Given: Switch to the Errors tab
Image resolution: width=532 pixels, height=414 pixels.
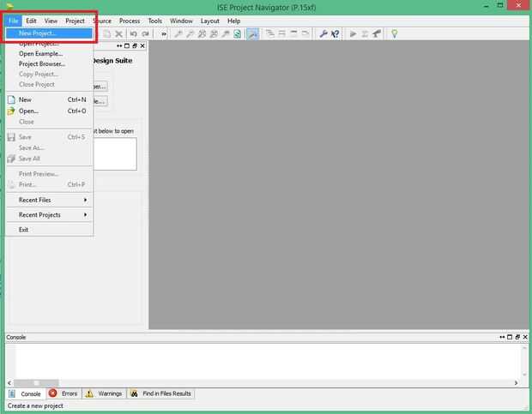Looking at the screenshot, I should (x=63, y=393).
